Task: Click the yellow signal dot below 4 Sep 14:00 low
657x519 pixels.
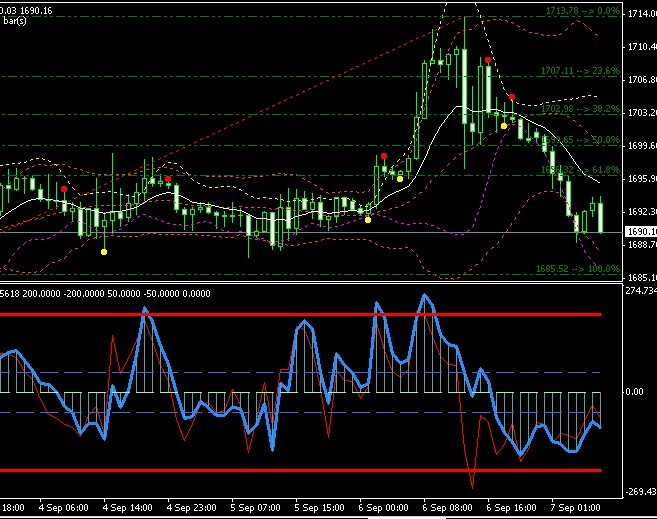Action: tap(104, 252)
